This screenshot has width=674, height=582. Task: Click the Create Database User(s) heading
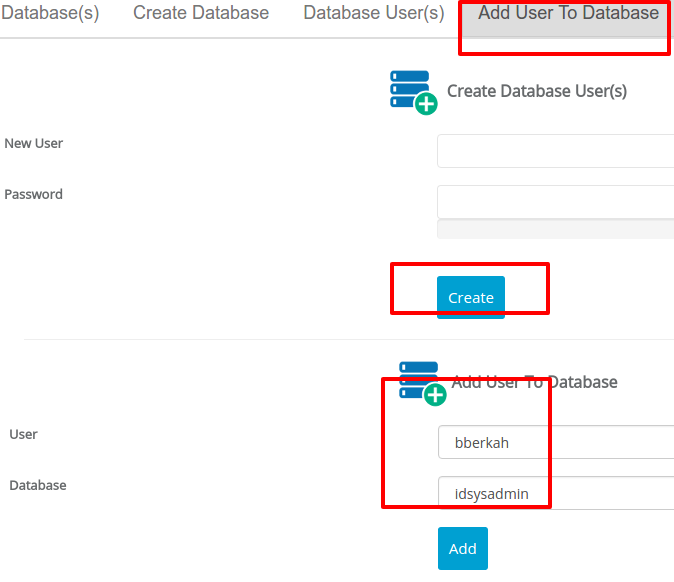pyautogui.click(x=537, y=91)
